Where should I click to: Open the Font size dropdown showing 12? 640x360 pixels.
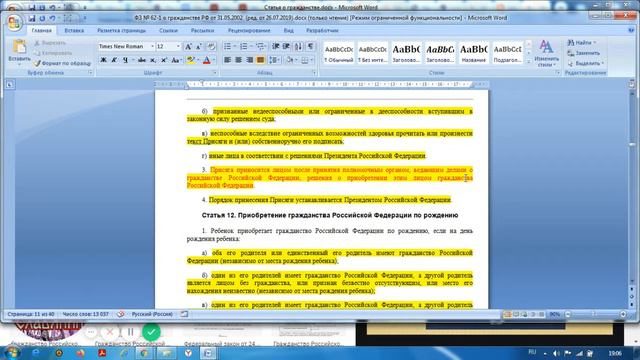178,47
